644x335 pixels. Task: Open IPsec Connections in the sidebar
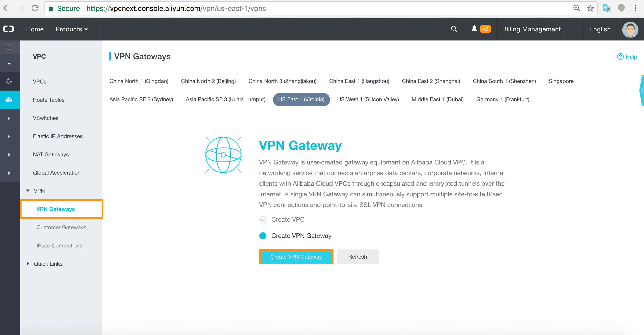[x=59, y=245]
